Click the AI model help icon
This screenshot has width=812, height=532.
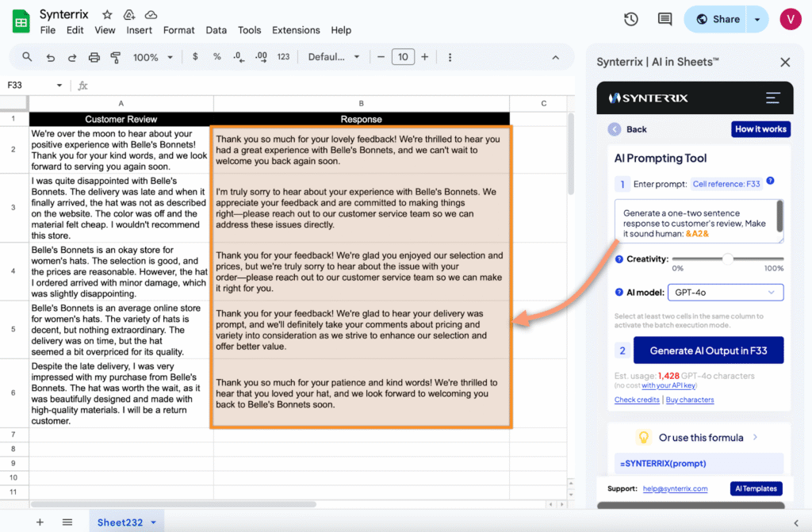(619, 292)
